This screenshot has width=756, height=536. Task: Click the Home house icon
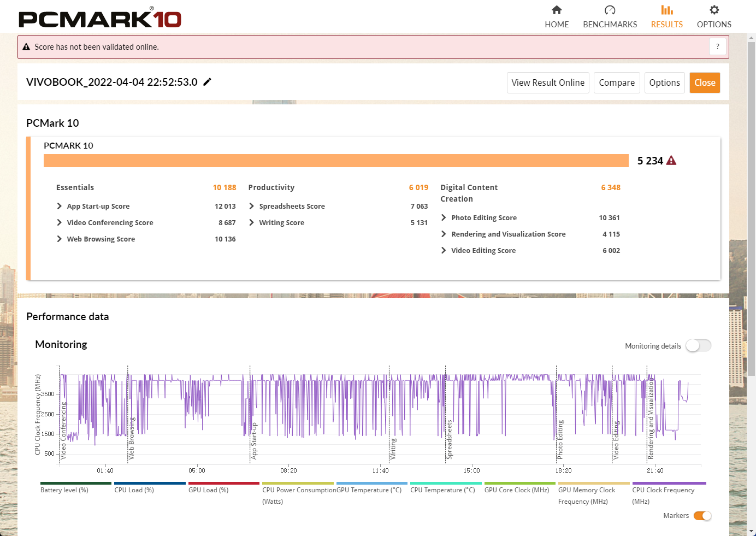pos(557,10)
